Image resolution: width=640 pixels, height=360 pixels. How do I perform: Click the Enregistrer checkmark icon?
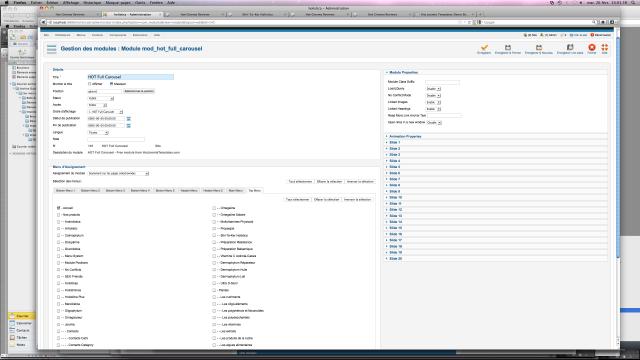click(x=484, y=47)
